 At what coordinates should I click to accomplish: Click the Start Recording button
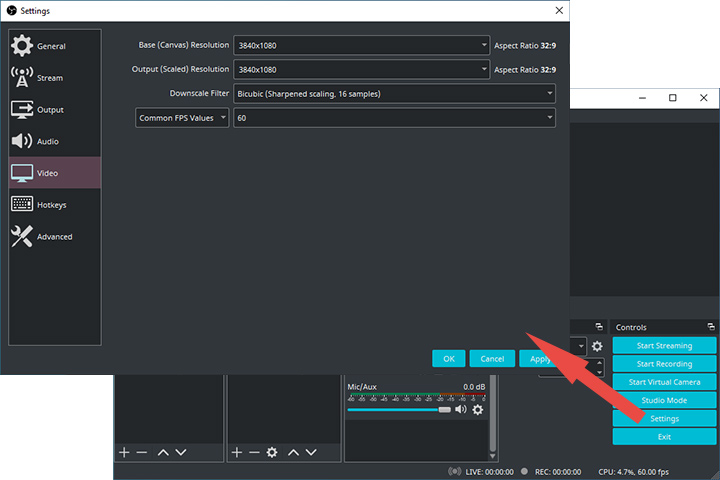pyautogui.click(x=664, y=364)
